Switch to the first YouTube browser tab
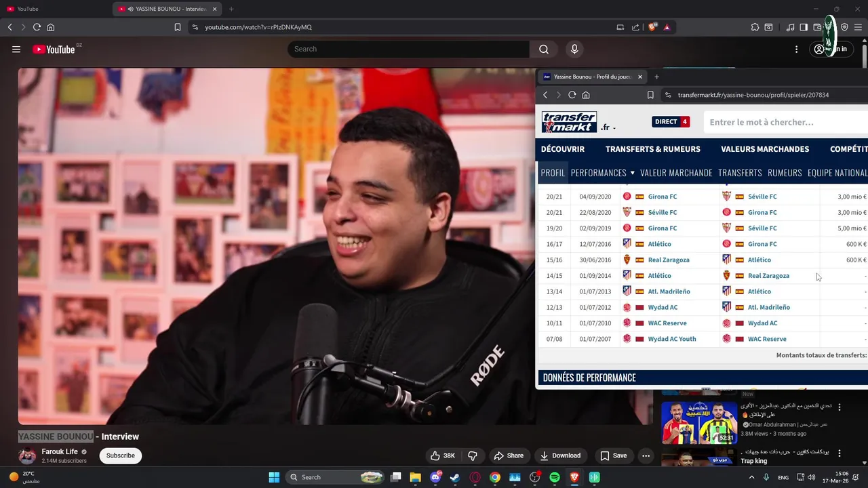 click(x=53, y=9)
